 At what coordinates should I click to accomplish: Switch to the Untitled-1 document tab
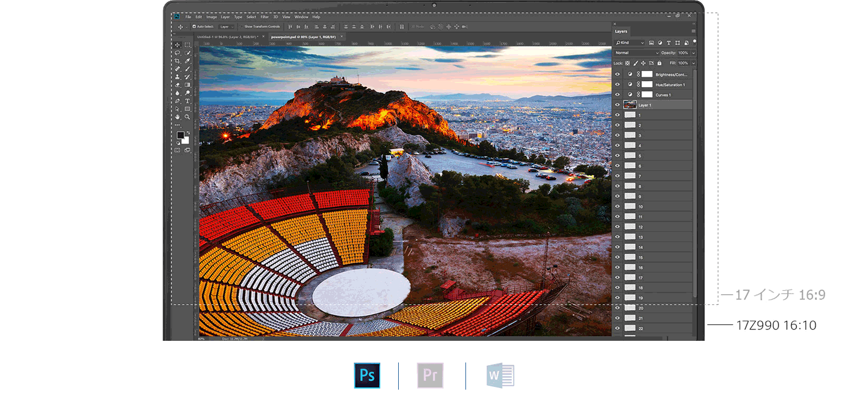[x=230, y=37]
